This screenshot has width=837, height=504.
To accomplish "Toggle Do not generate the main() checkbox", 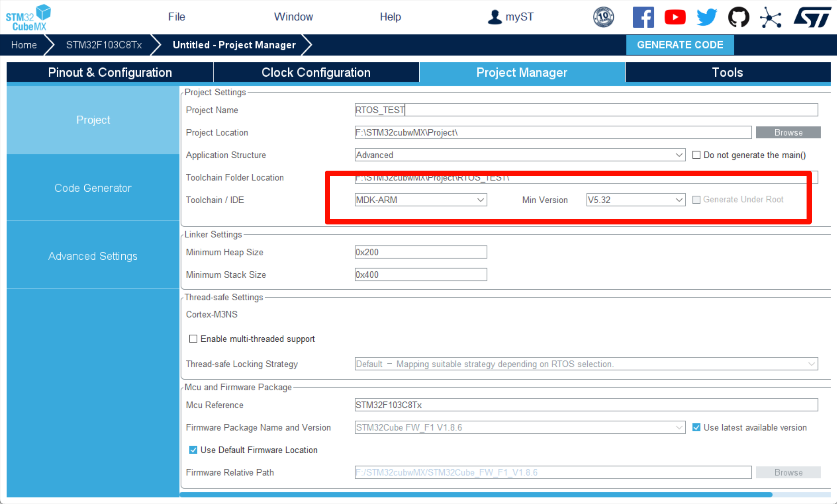I will click(x=696, y=155).
